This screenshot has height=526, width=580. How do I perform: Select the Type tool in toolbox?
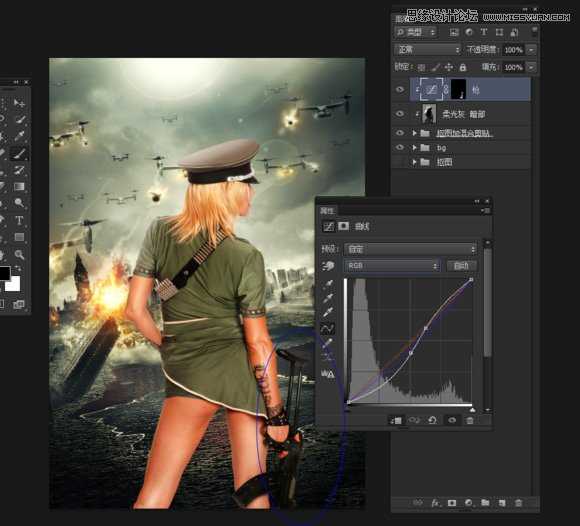point(19,220)
